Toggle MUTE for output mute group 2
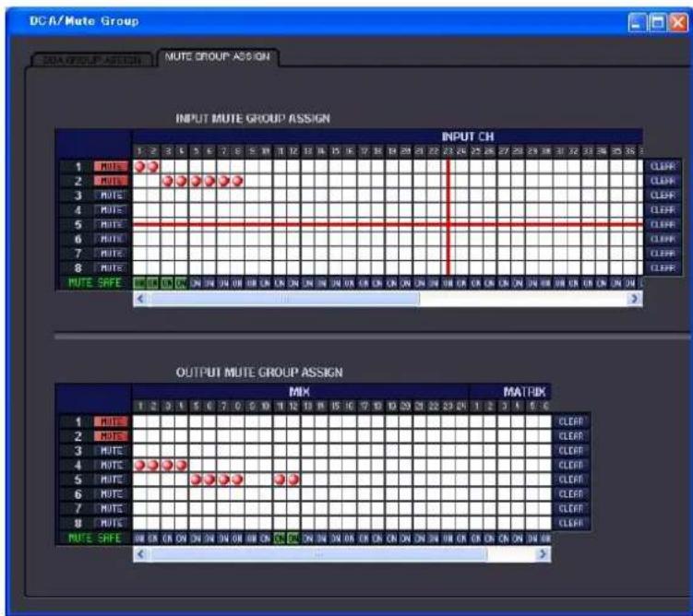This screenshot has width=693, height=616. (x=111, y=436)
